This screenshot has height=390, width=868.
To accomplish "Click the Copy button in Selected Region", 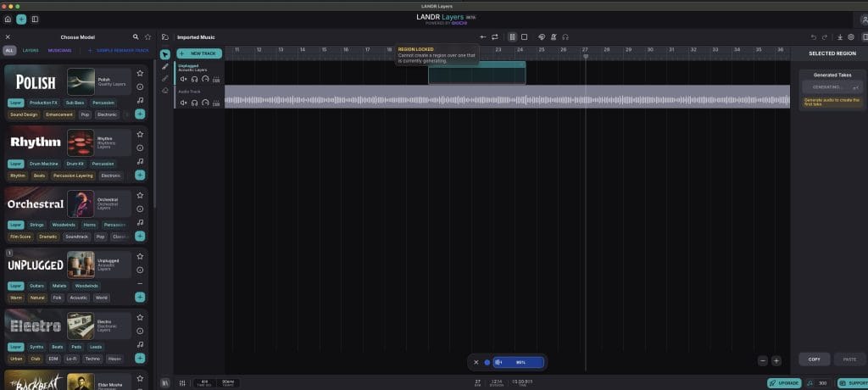I will pyautogui.click(x=814, y=359).
